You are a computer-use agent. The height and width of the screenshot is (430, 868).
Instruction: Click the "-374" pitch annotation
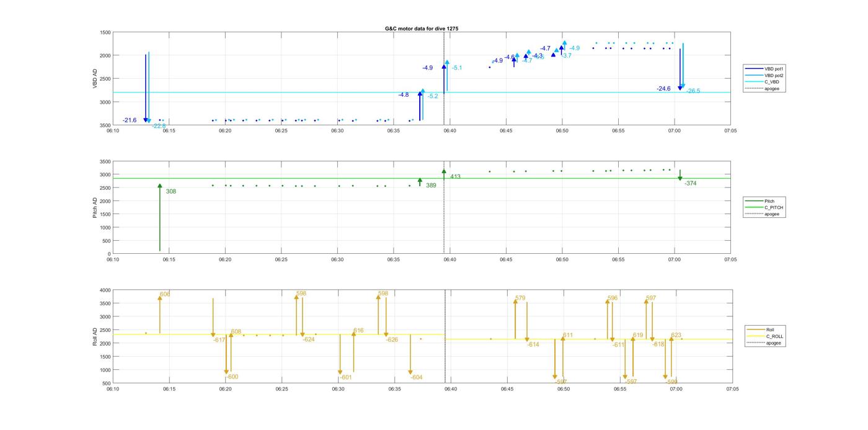pyautogui.click(x=691, y=183)
